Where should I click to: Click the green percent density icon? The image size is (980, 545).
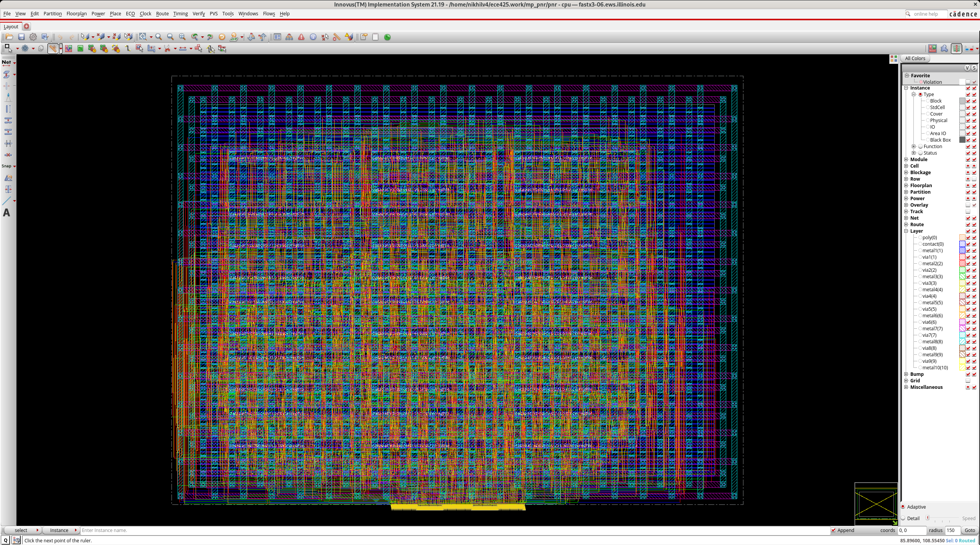387,37
